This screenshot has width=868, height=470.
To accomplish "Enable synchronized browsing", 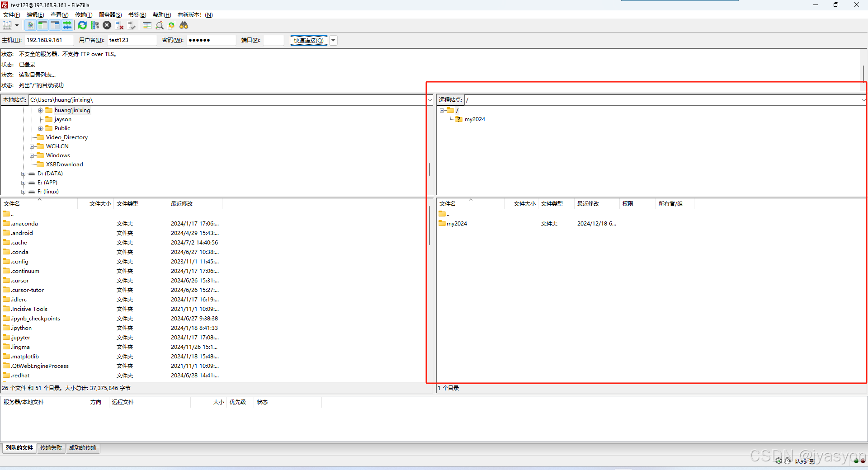I will [x=171, y=25].
